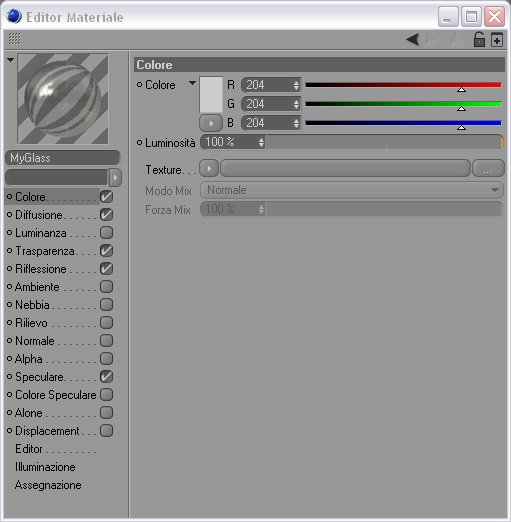The height and width of the screenshot is (522, 511).
Task: Enable the Displacement channel checkbox
Action: coord(106,431)
